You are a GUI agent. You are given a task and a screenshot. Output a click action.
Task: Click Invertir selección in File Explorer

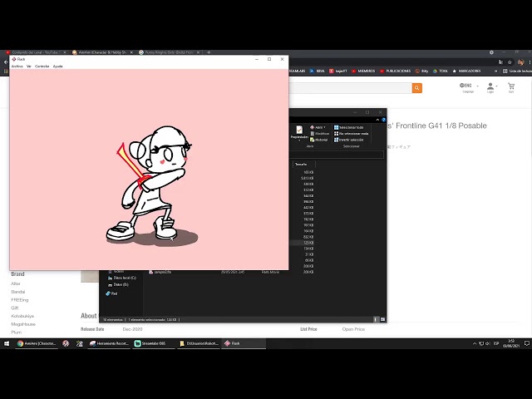click(x=348, y=140)
